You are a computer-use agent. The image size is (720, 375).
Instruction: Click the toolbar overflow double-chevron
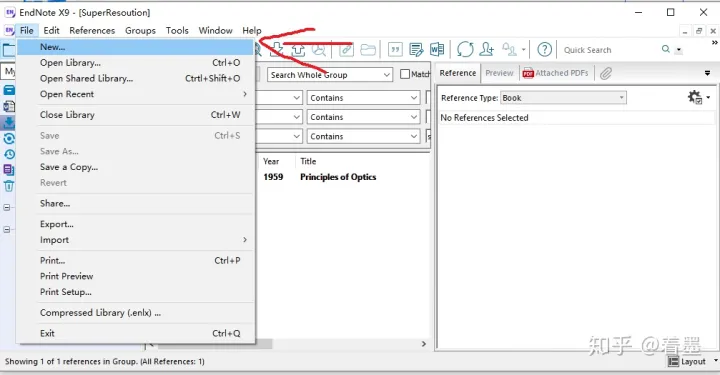pos(714,42)
